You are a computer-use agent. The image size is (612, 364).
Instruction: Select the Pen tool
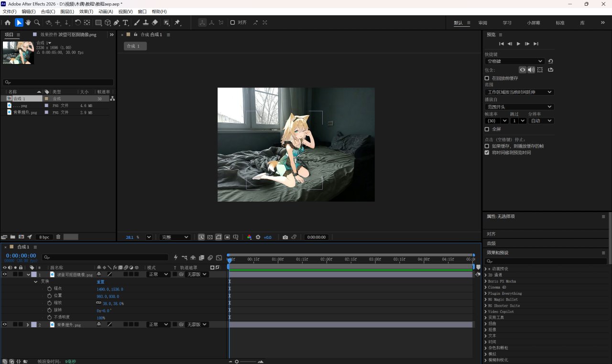point(117,22)
